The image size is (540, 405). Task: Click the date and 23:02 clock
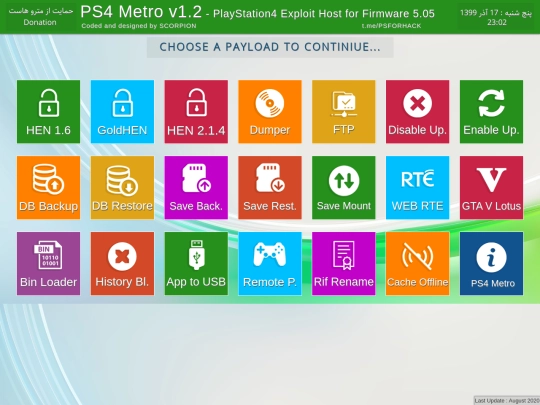496,17
